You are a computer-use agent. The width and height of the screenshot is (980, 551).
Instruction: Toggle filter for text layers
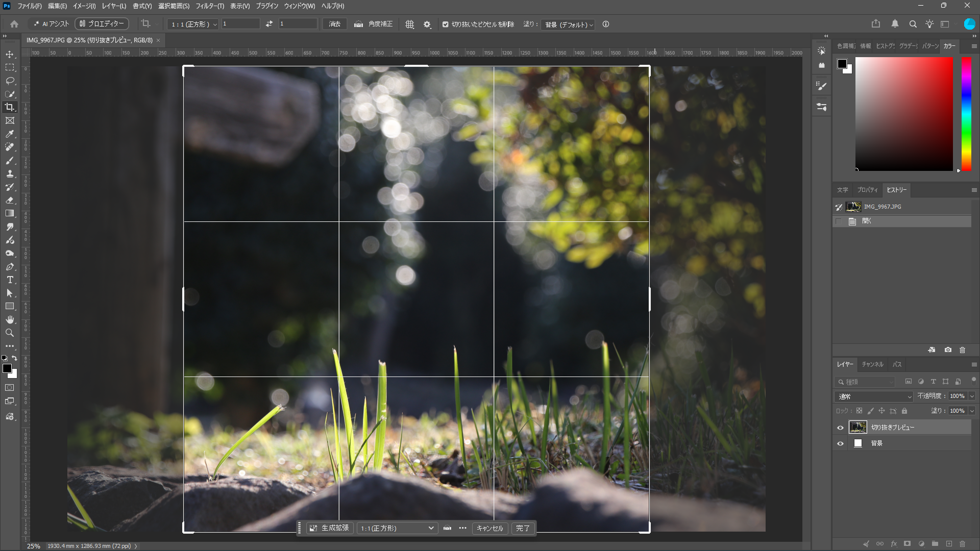[x=933, y=382]
